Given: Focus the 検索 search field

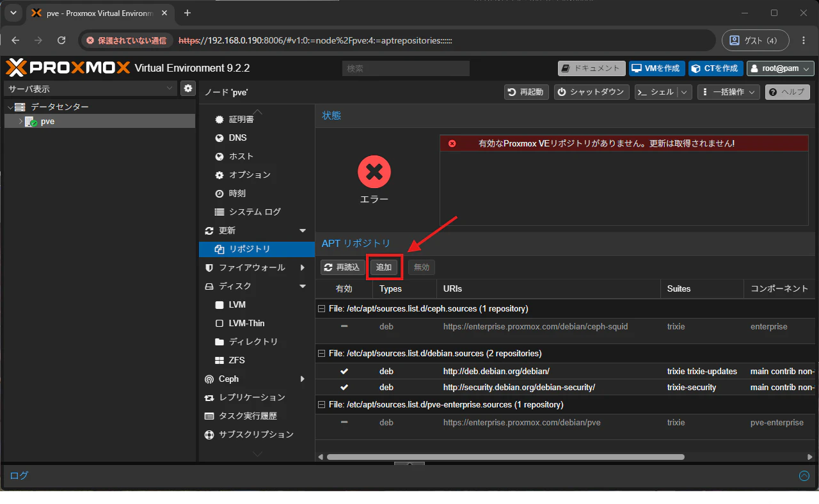Looking at the screenshot, I should pos(406,68).
